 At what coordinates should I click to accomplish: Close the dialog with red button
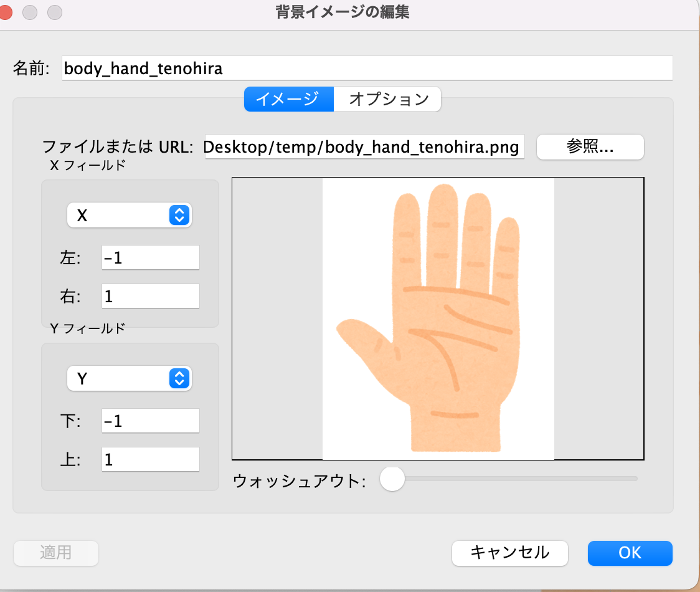6,12
